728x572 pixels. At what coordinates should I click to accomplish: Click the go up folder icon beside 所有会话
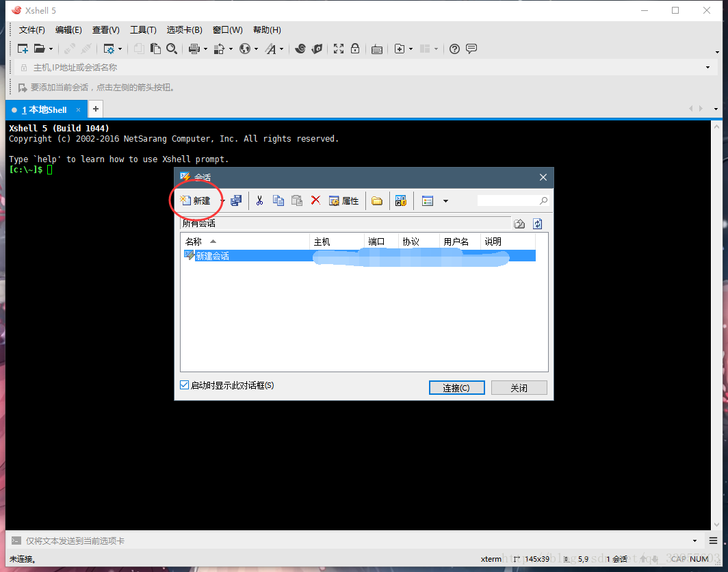(x=519, y=224)
